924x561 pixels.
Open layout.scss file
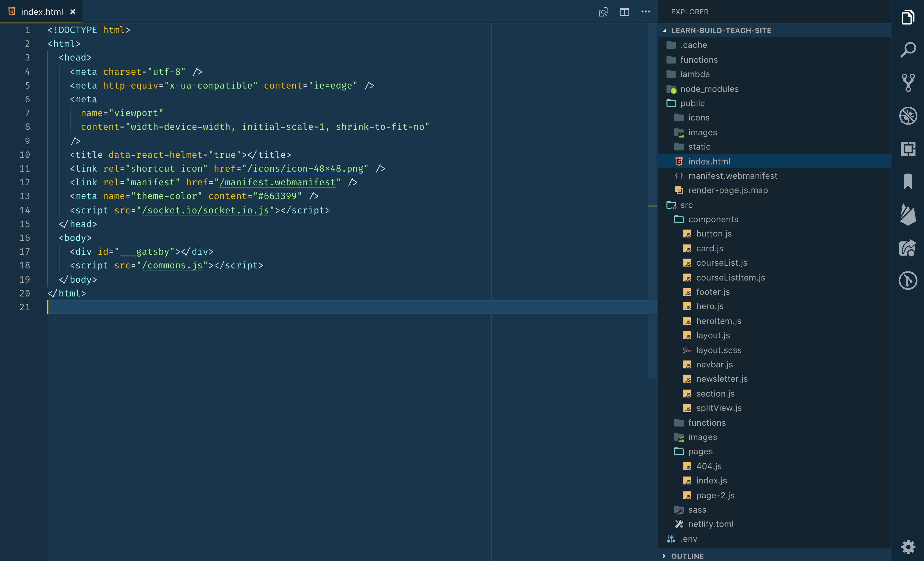(x=774, y=350)
